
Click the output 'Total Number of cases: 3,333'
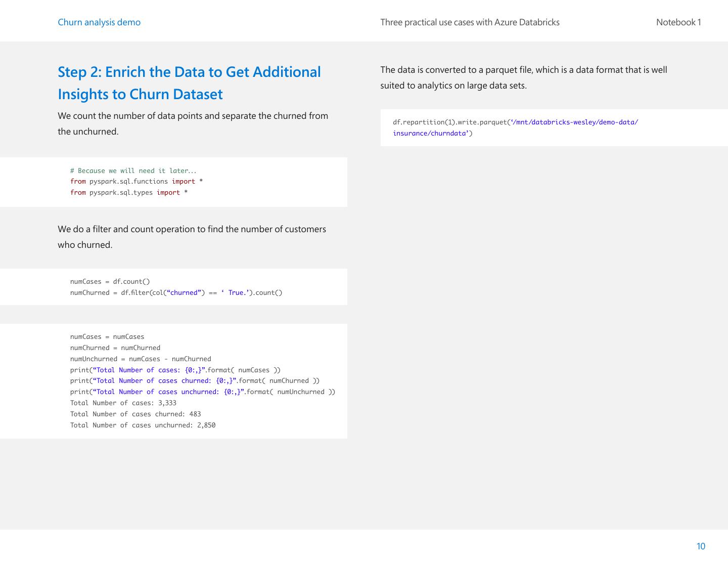(123, 403)
